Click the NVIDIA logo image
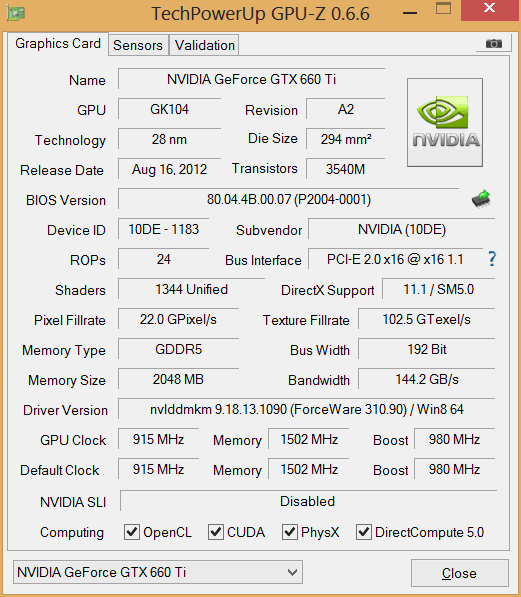The width and height of the screenshot is (521, 597). click(445, 123)
